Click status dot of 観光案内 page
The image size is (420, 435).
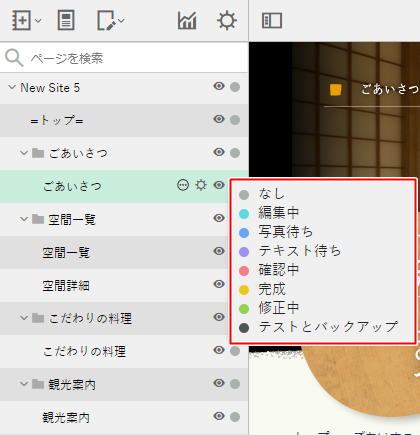[235, 417]
